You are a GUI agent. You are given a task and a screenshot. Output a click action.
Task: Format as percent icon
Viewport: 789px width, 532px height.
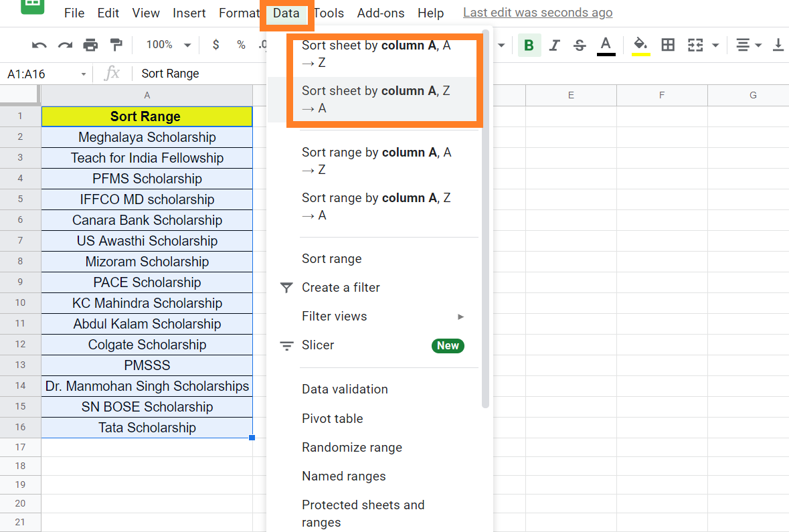(241, 45)
